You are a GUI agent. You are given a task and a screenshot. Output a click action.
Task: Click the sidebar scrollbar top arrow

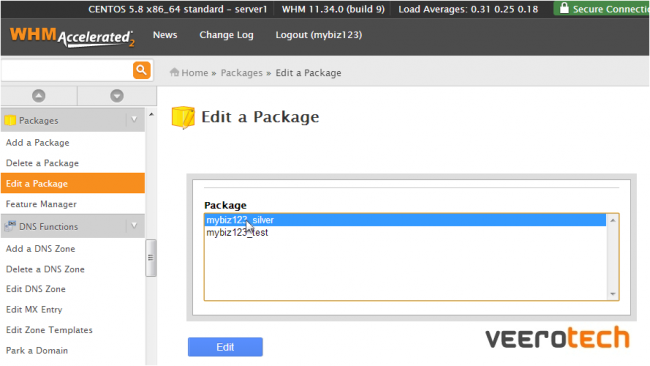click(x=151, y=114)
